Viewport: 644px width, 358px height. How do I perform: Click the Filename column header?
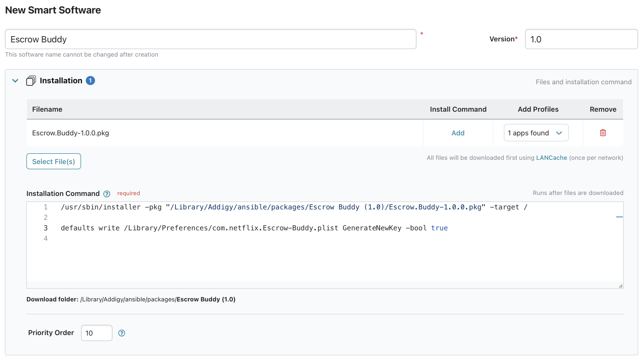(47, 109)
